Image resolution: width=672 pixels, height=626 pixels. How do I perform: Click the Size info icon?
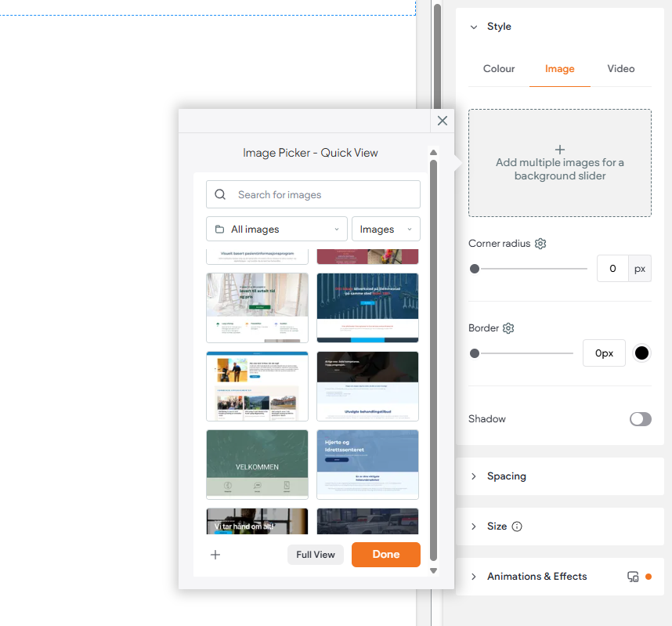pyautogui.click(x=517, y=526)
